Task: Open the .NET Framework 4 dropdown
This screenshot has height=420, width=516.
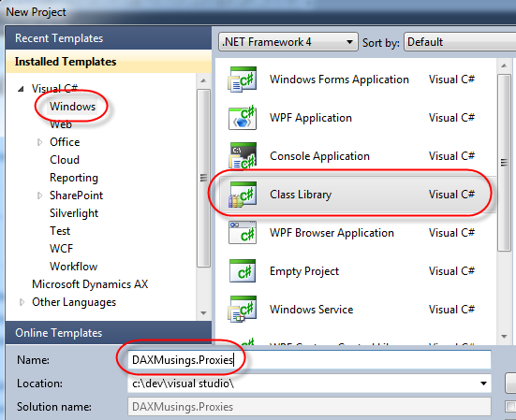Action: 287,42
